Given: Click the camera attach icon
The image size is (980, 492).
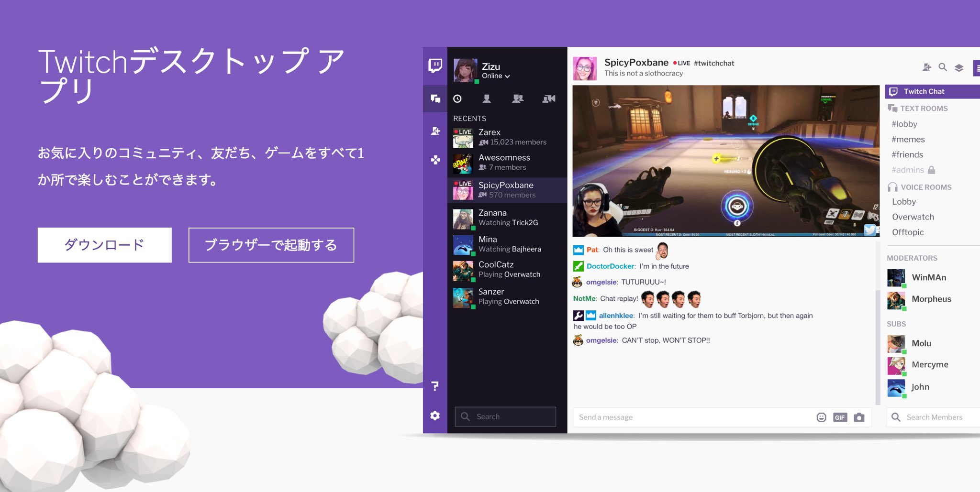Looking at the screenshot, I should tap(859, 417).
